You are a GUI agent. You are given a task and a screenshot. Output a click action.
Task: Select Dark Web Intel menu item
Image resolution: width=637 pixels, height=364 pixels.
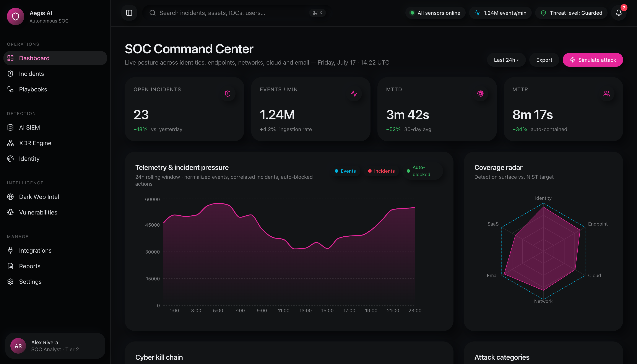coord(55,197)
